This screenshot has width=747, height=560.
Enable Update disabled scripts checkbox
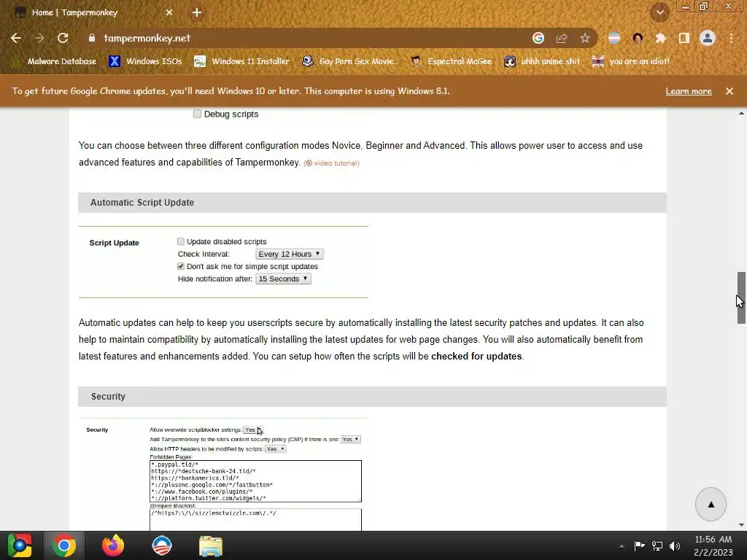pyautogui.click(x=181, y=241)
